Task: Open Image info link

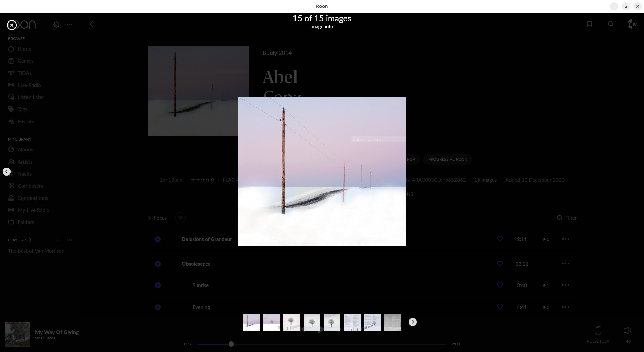Action: point(321,27)
